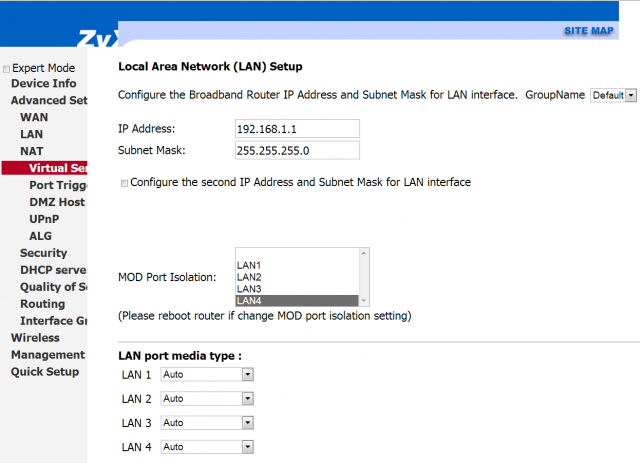Open the GroupName Default dropdown
The image size is (640, 463).
point(613,95)
